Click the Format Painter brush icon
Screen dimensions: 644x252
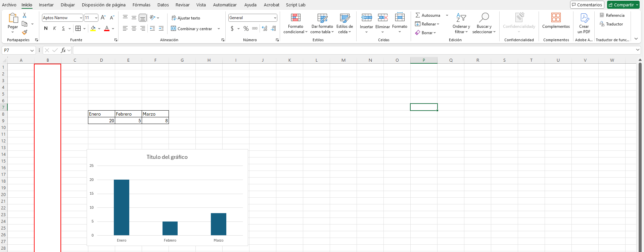(x=25, y=33)
